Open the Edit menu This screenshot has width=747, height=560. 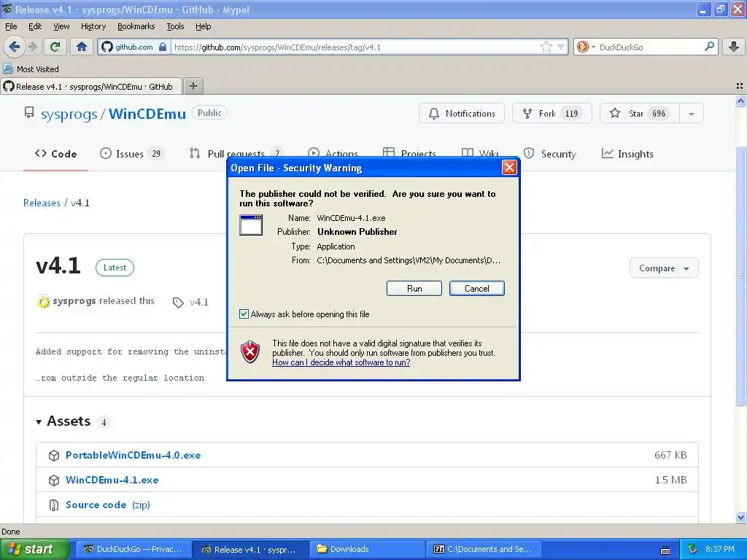(35, 26)
